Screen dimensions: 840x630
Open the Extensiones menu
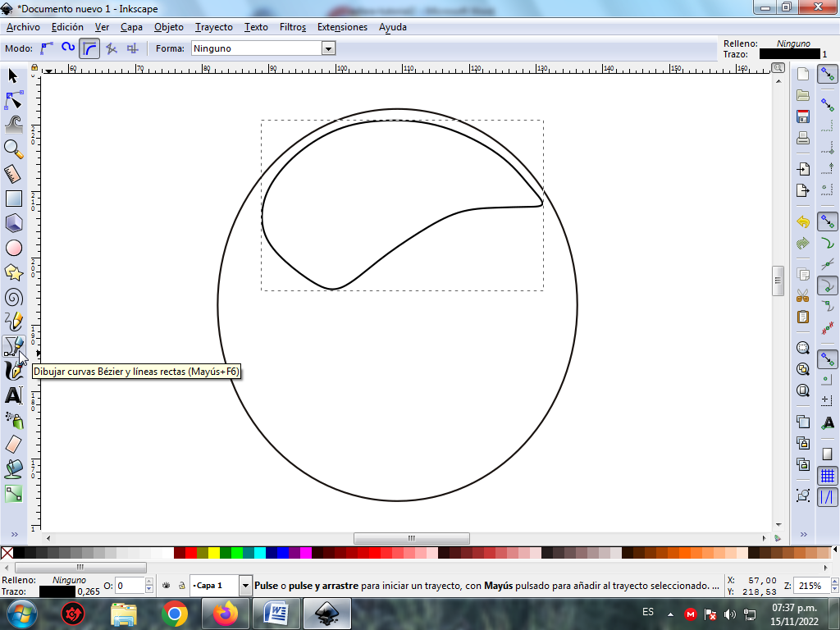342,27
